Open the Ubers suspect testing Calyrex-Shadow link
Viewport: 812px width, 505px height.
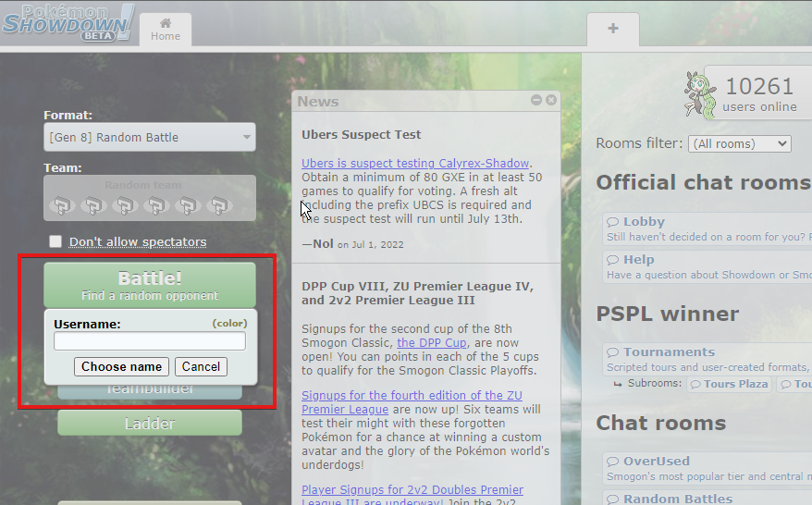click(415, 163)
